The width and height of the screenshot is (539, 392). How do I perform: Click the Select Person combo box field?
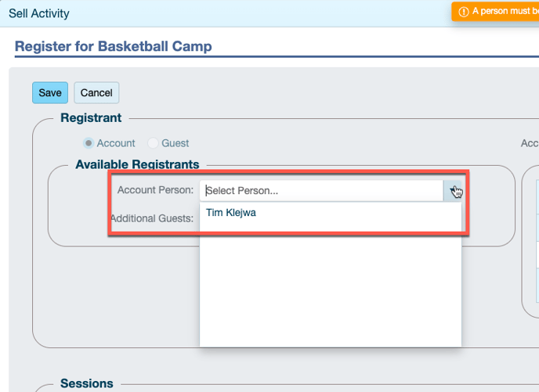[321, 191]
